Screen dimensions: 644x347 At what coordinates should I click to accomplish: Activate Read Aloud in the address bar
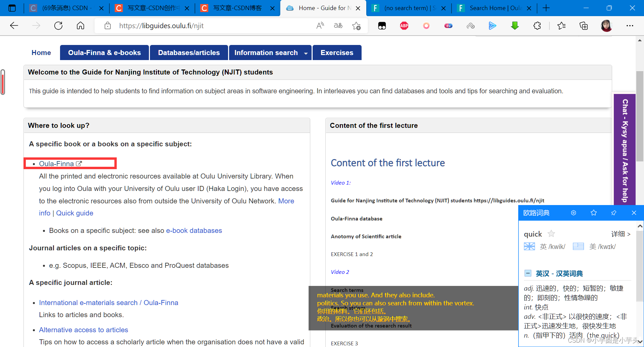[320, 26]
